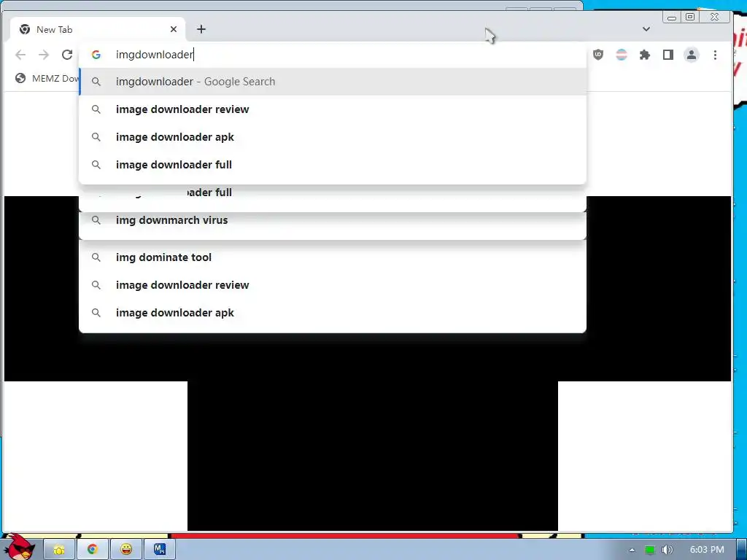Viewport: 747px width, 560px height.
Task: Click the browser back arrow
Action: 20,55
